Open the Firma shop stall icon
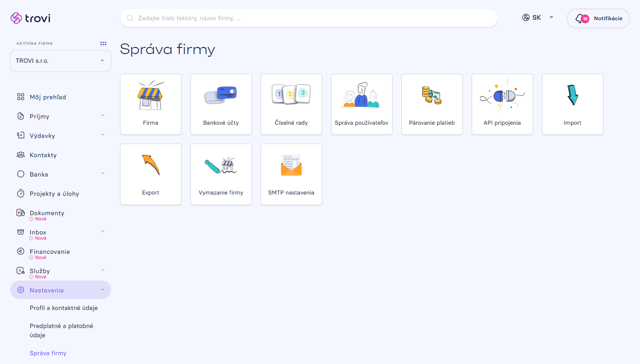This screenshot has height=364, width=640. pyautogui.click(x=151, y=95)
